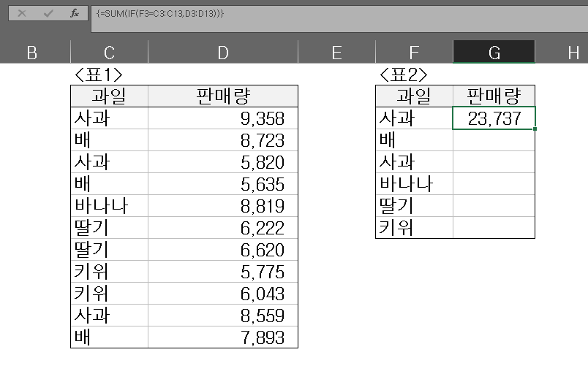Viewport: 588px width, 382px height.
Task: Click 딸기 next to 6,222
Action: pos(109,228)
